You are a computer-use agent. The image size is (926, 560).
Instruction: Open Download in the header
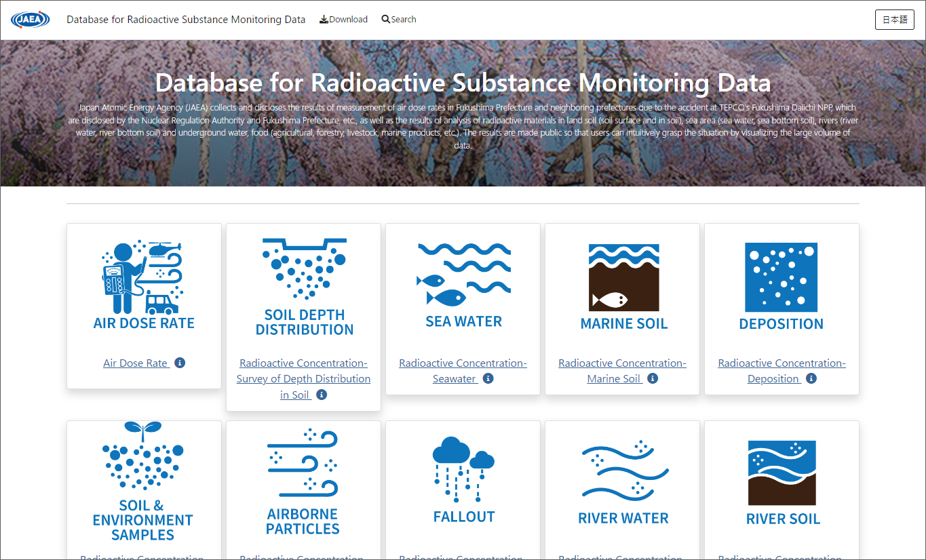pyautogui.click(x=343, y=19)
